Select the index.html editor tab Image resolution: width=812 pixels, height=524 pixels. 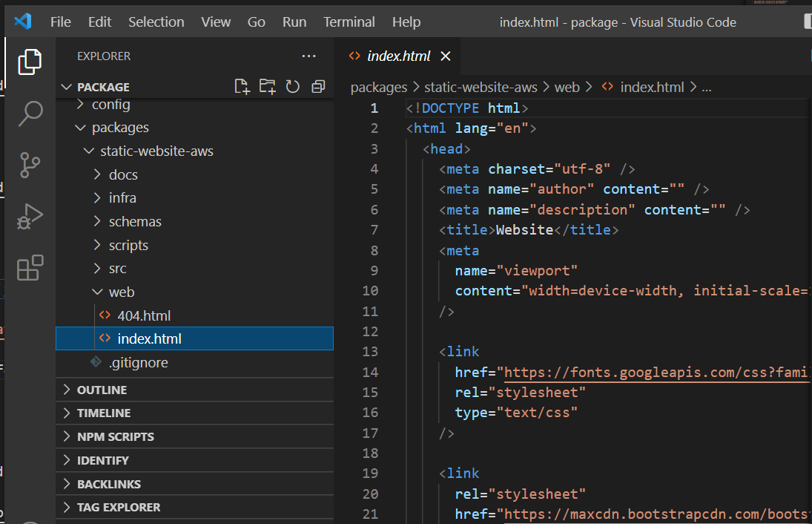(x=399, y=56)
